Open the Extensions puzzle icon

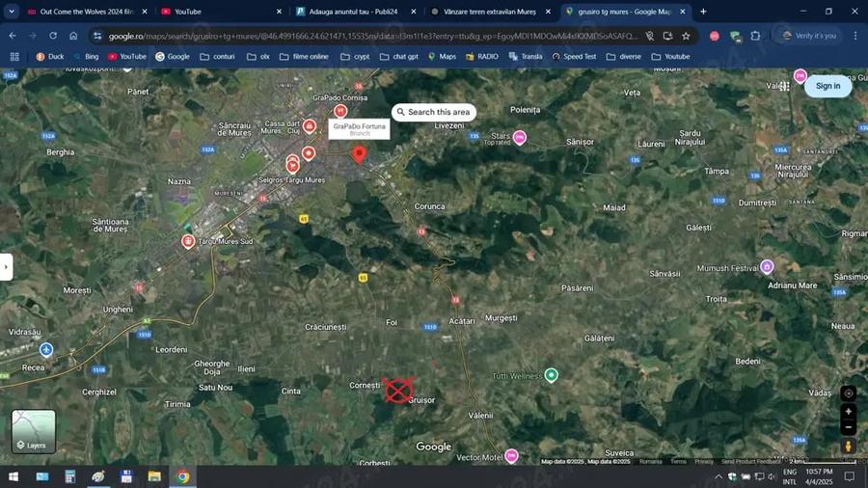(755, 36)
